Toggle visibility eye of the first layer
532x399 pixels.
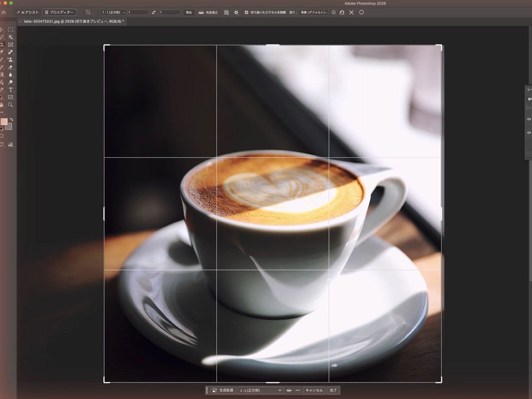click(x=529, y=119)
